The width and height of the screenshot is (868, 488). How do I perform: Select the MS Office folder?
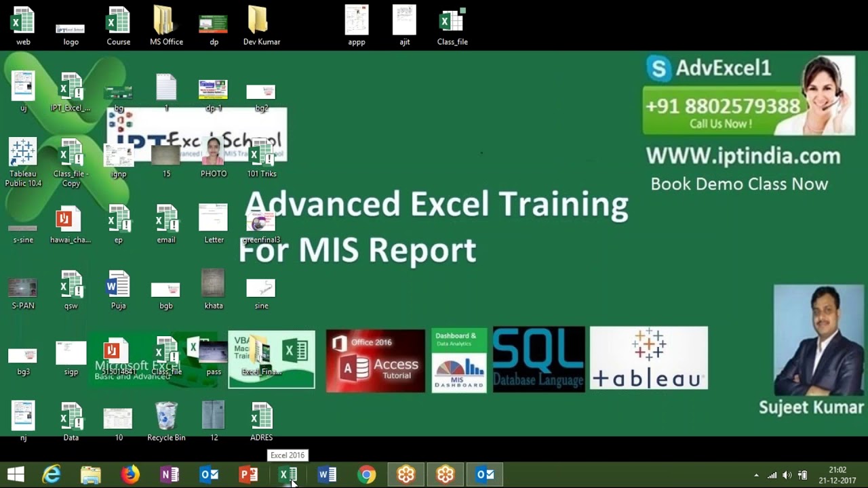tap(166, 26)
